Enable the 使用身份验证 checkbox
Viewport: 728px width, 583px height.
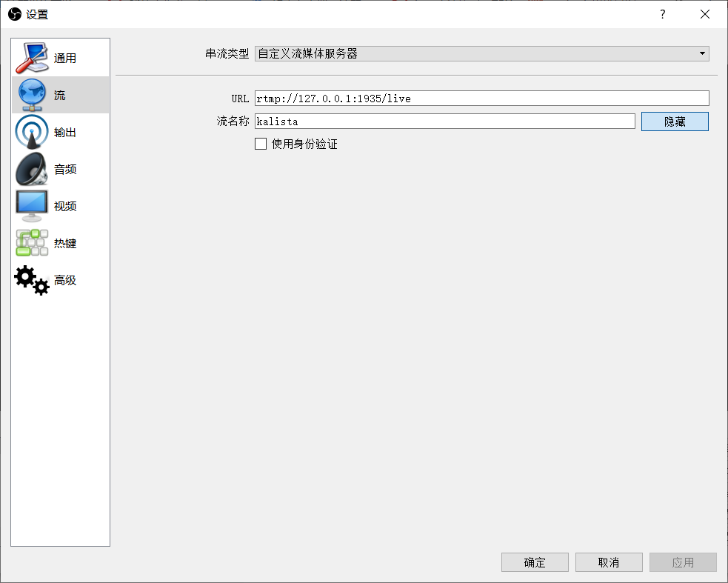tap(261, 144)
